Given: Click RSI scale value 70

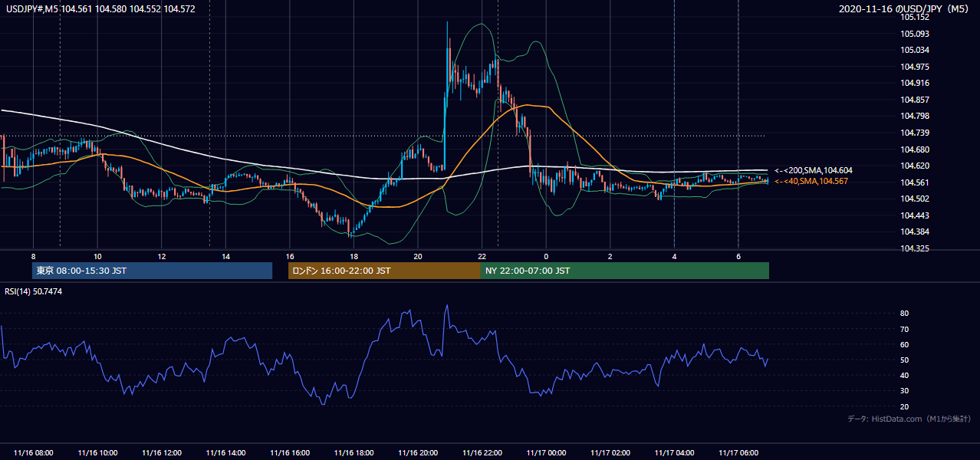Looking at the screenshot, I should (905, 329).
